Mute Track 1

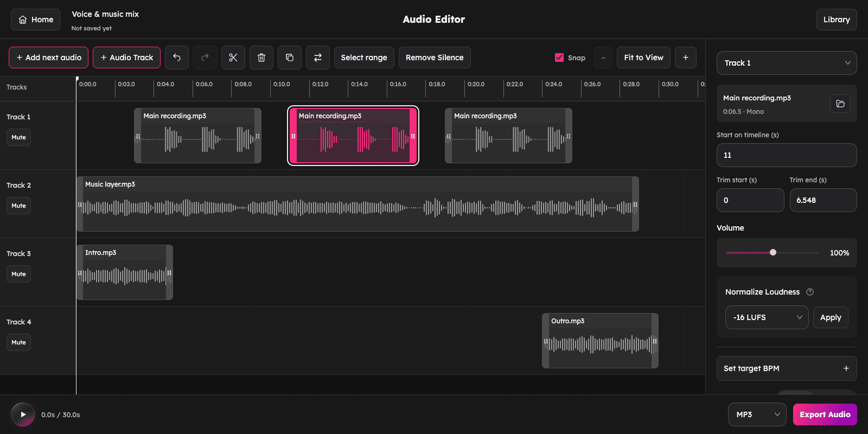click(x=19, y=137)
